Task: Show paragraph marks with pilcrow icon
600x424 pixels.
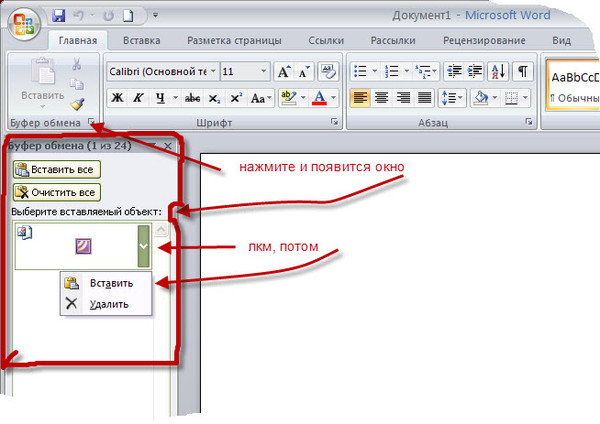Action: pyautogui.click(x=523, y=72)
